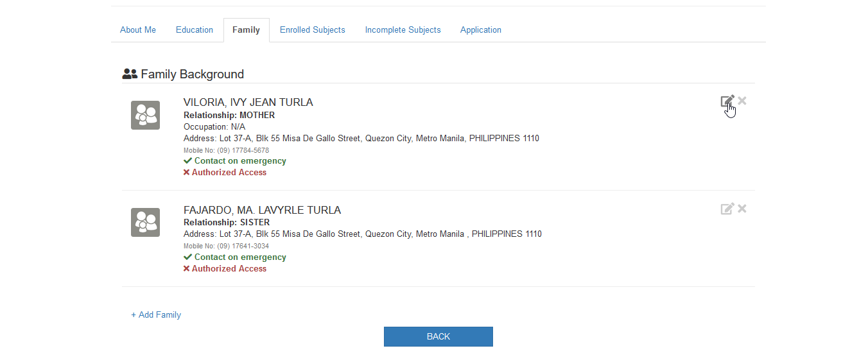Open the Education tab
The image size is (868, 362).
(195, 30)
